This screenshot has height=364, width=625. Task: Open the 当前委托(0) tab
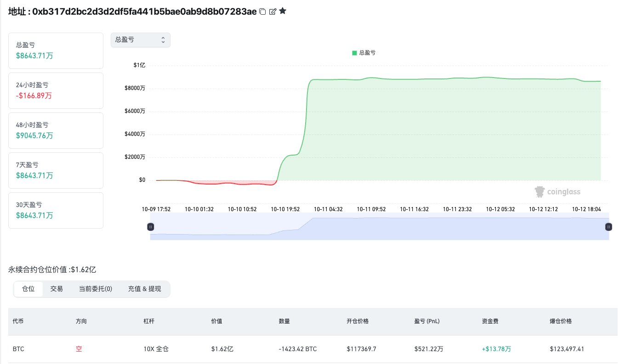coord(95,289)
